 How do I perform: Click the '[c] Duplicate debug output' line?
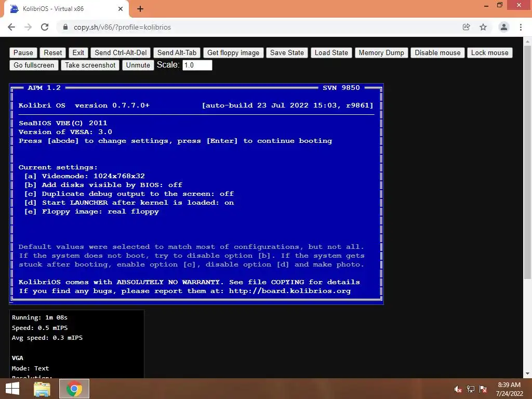click(129, 194)
